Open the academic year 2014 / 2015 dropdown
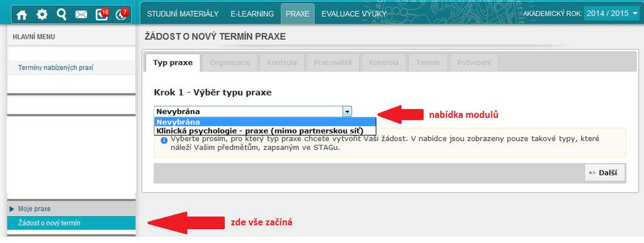This screenshot has height=243, width=644. coord(612,14)
